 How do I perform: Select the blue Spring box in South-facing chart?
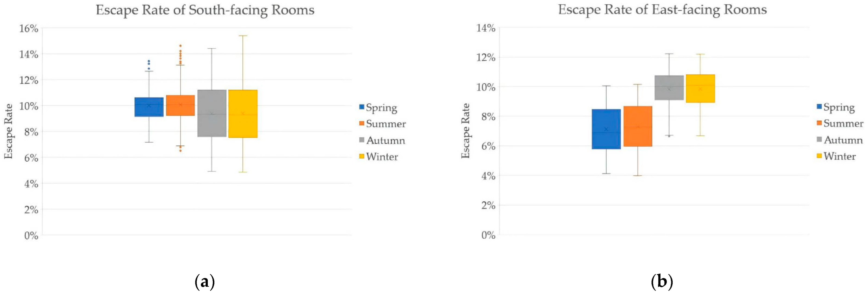tap(149, 107)
